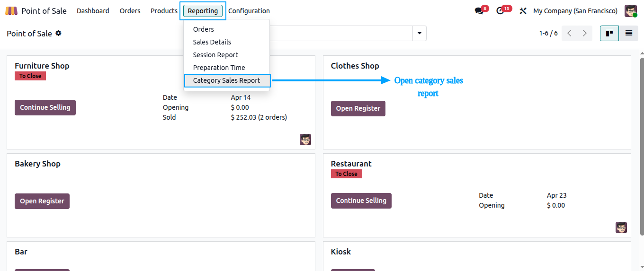The height and width of the screenshot is (271, 644).
Task: Click the Reporting menu
Action: pyautogui.click(x=203, y=11)
